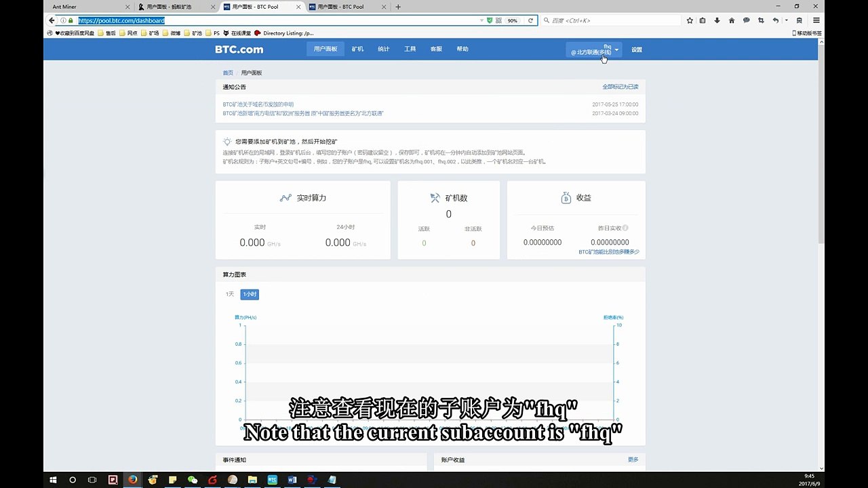Click the 矿机数 pickaxe icon
The width and height of the screenshot is (868, 488).
(x=435, y=198)
